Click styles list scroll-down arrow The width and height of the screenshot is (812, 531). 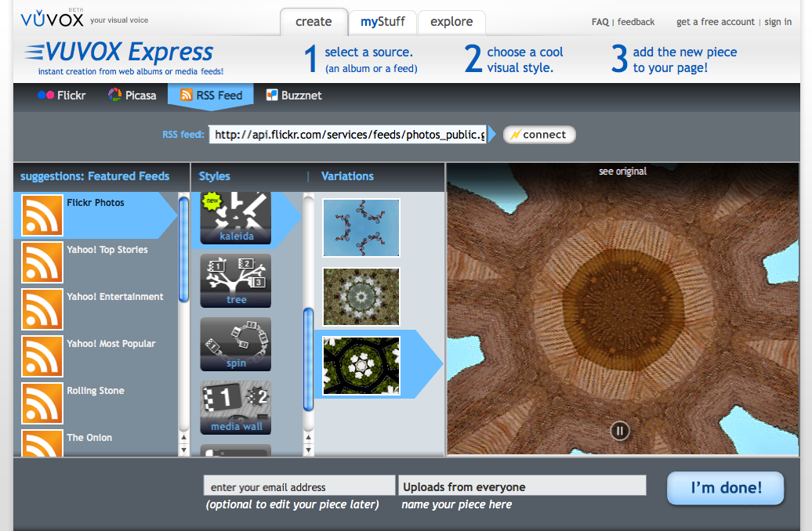point(308,450)
